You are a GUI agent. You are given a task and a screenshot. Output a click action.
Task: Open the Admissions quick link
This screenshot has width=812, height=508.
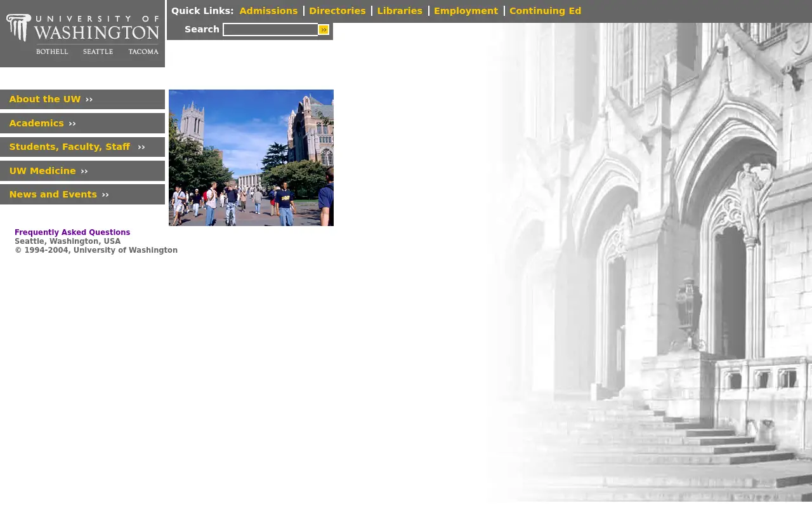[268, 11]
